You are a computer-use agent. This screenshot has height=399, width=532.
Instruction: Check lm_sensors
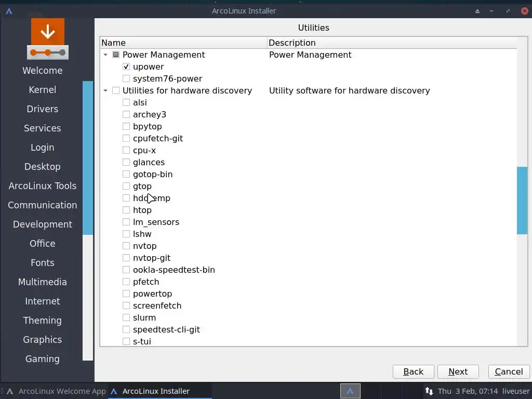(x=126, y=222)
